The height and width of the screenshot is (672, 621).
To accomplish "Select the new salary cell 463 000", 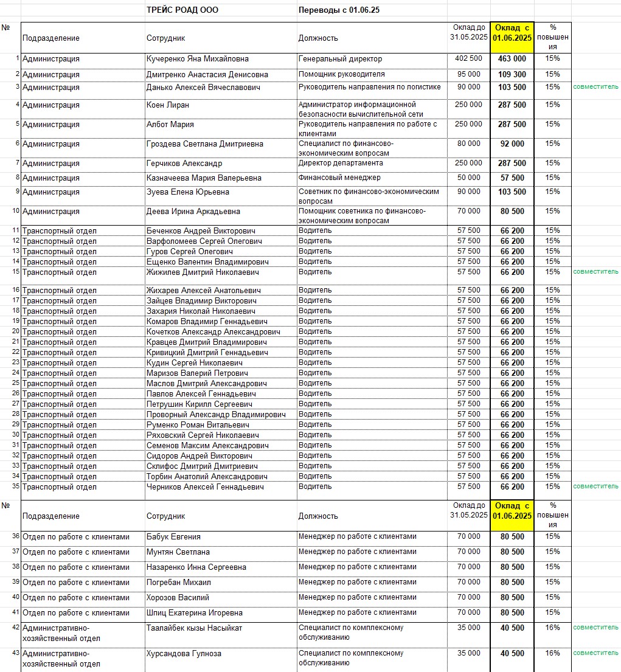I will (x=512, y=59).
